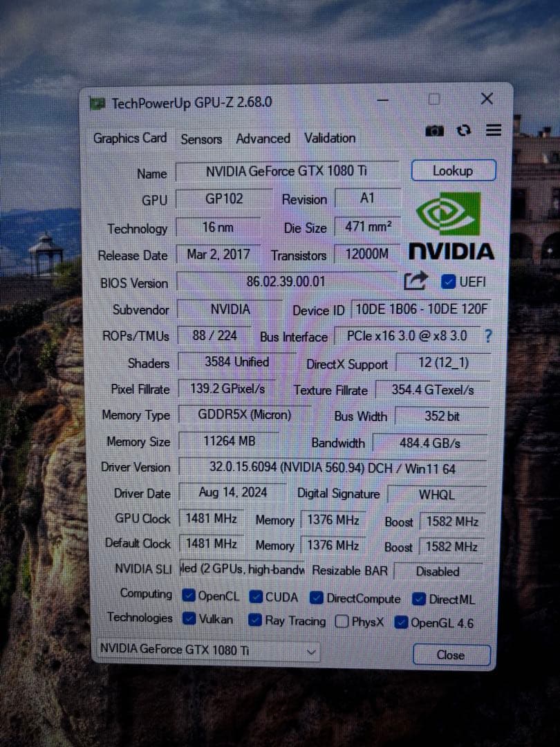The image size is (560, 747).
Task: Disable the Ray Tracing checkbox
Action: click(255, 621)
